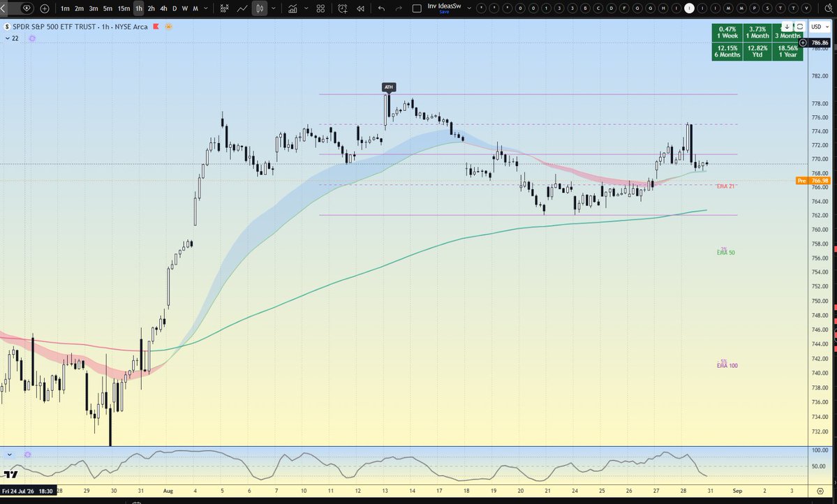Open chart settings gear at bottom right

pos(820,491)
